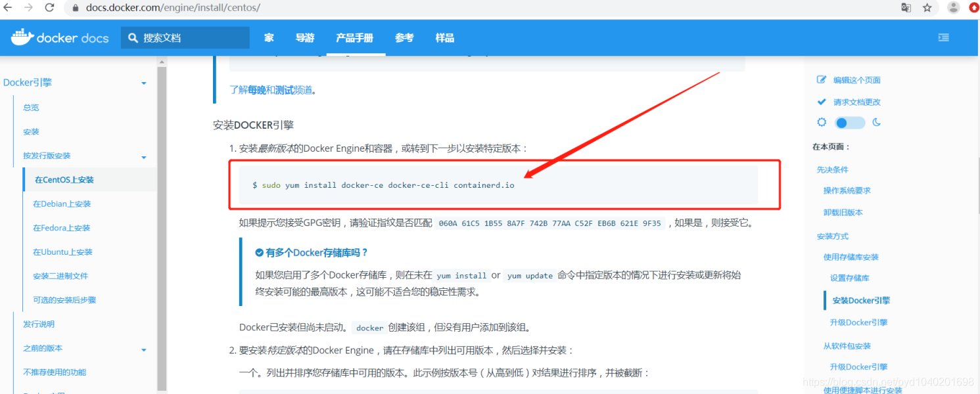The height and width of the screenshot is (394, 980).
Task: Jump to 使用存储库安装 section
Action: (851, 257)
